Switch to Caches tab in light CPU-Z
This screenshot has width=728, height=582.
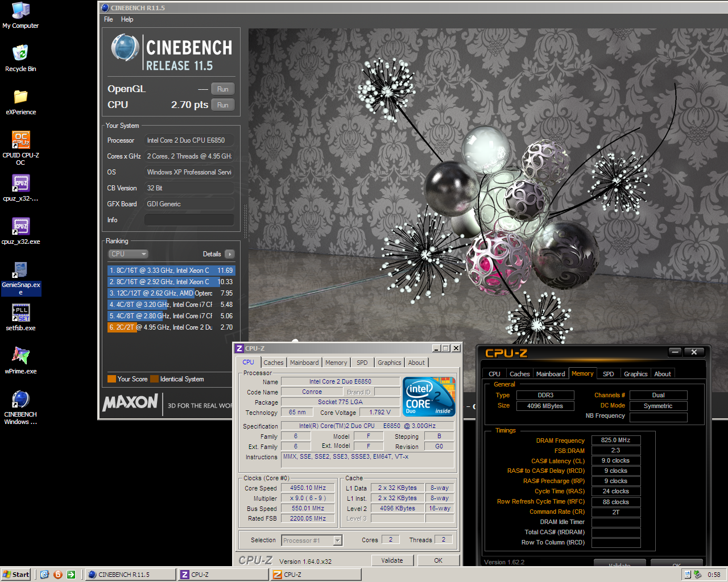tap(274, 363)
